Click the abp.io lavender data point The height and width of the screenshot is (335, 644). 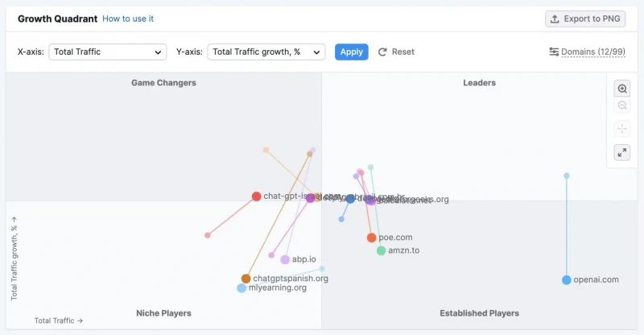point(285,259)
